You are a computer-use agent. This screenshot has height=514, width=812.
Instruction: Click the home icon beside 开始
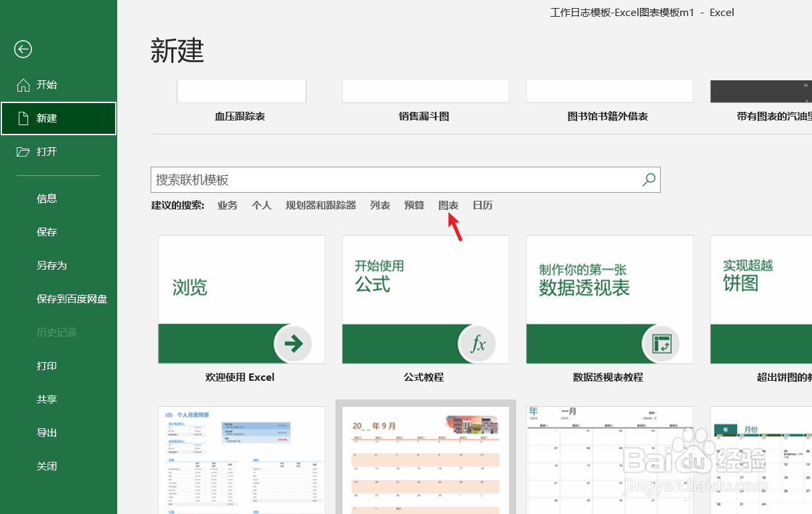click(x=23, y=85)
